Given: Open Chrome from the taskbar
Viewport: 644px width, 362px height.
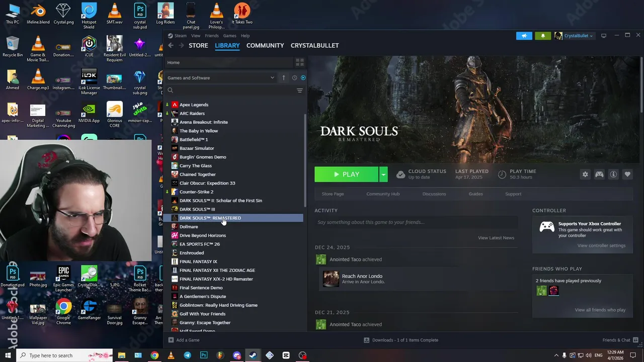Looking at the screenshot, I should click(x=154, y=355).
